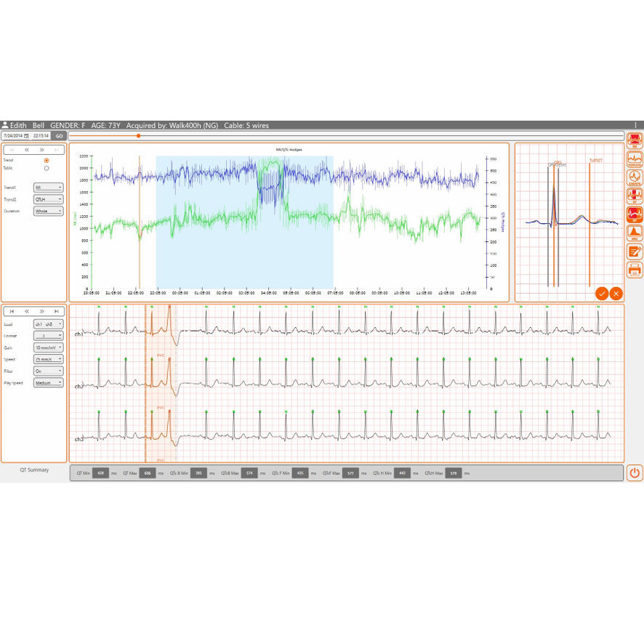Cancel with the orange X button
Screen dimensions: 644x644
tap(616, 294)
